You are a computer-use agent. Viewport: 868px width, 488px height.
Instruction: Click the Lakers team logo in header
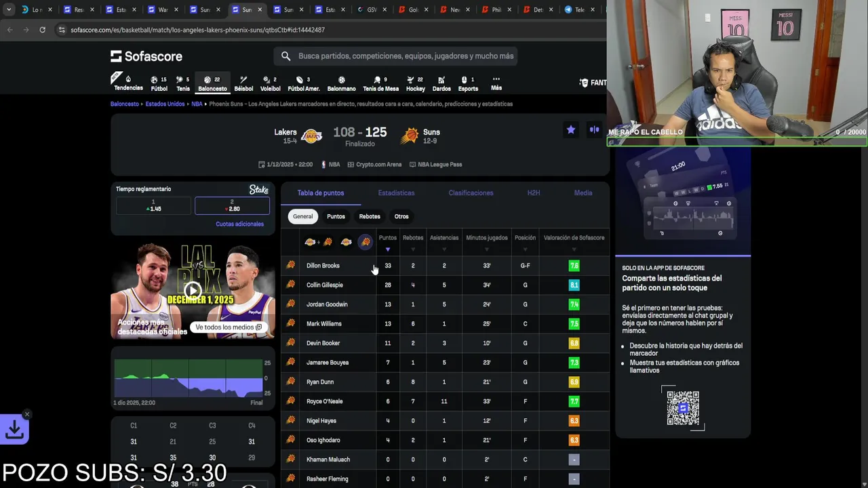(x=311, y=136)
